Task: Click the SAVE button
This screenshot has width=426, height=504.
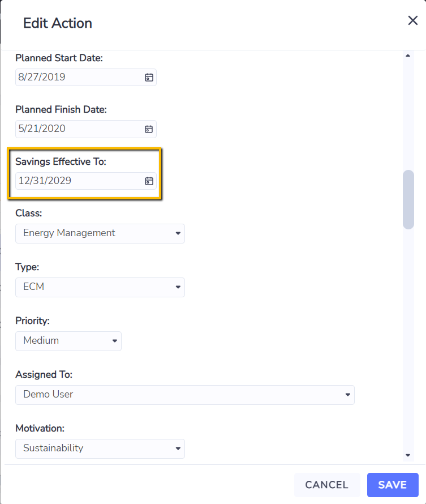Action: 393,485
